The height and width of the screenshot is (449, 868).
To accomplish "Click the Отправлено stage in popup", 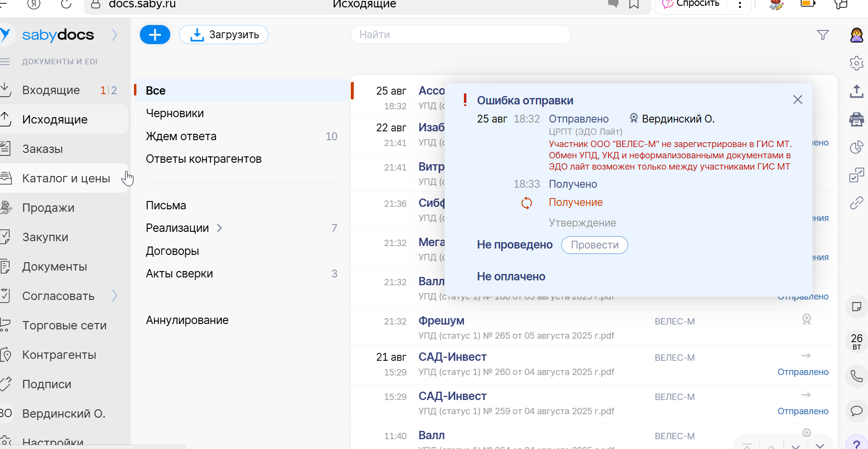I will click(x=579, y=119).
